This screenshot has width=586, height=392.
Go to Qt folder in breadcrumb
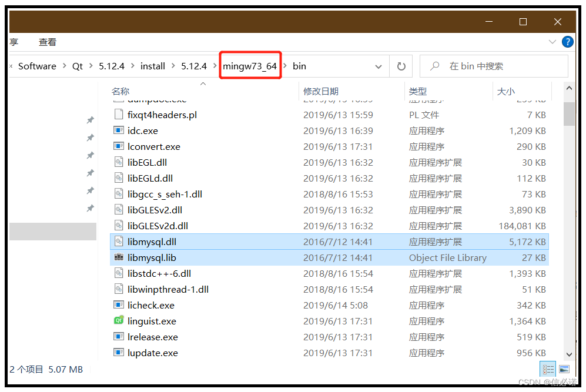(78, 66)
